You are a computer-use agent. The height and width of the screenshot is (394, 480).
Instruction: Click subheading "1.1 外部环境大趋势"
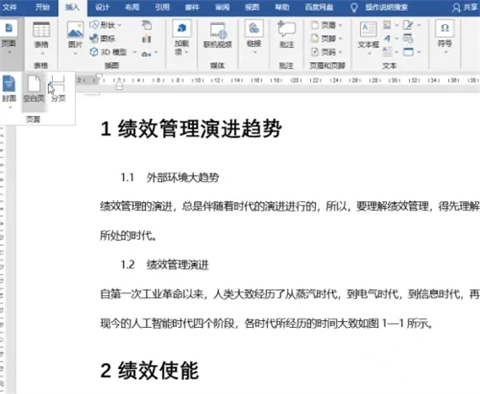pyautogui.click(x=170, y=177)
